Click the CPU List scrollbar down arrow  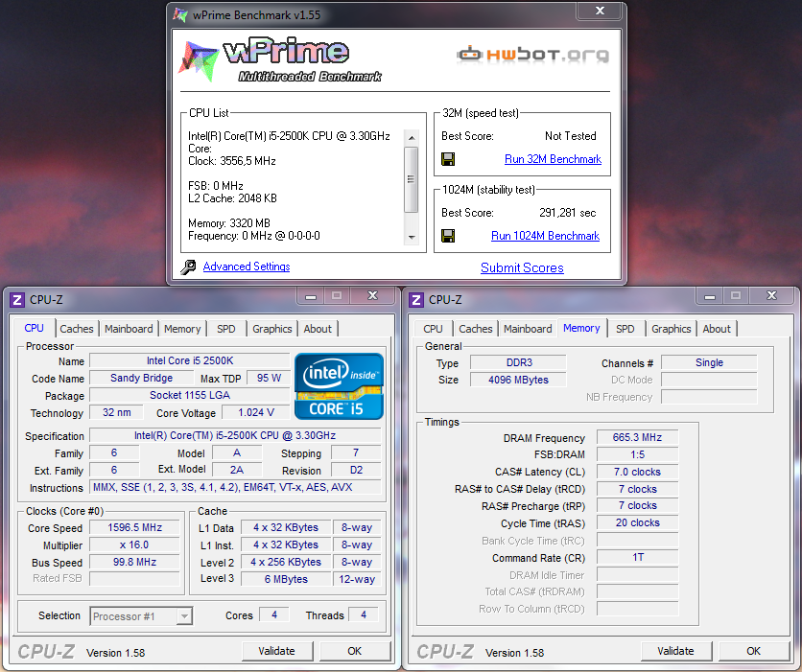tap(412, 238)
